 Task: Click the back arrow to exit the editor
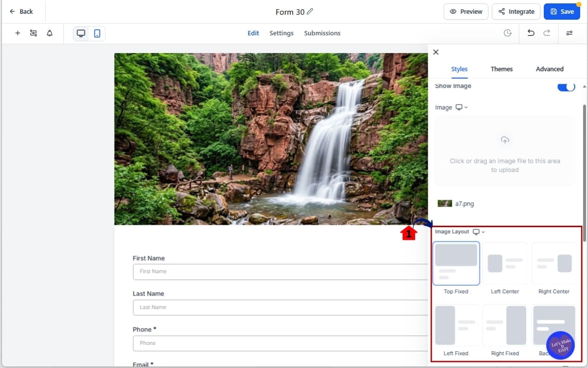click(x=12, y=11)
